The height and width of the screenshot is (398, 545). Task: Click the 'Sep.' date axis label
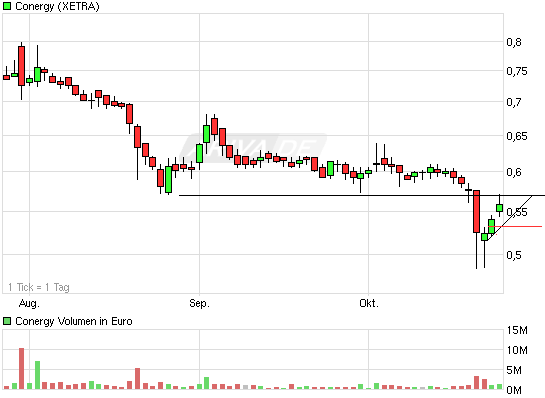[x=200, y=303]
